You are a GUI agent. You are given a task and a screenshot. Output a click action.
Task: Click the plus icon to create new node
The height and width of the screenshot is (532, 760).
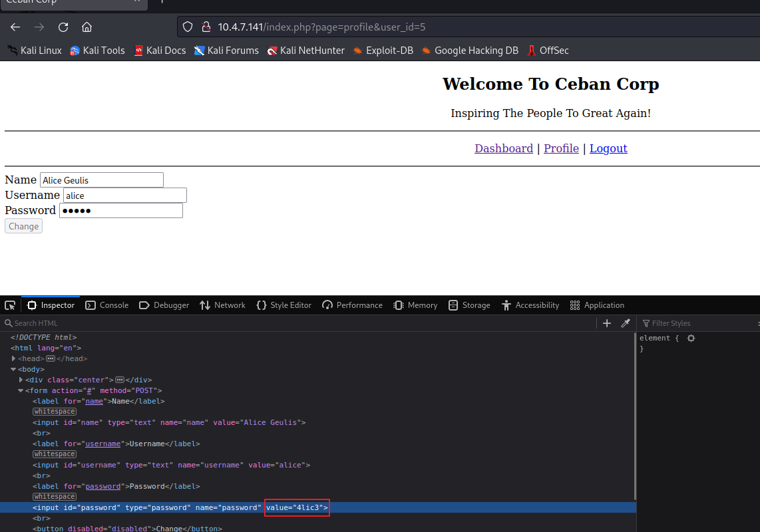pos(607,323)
